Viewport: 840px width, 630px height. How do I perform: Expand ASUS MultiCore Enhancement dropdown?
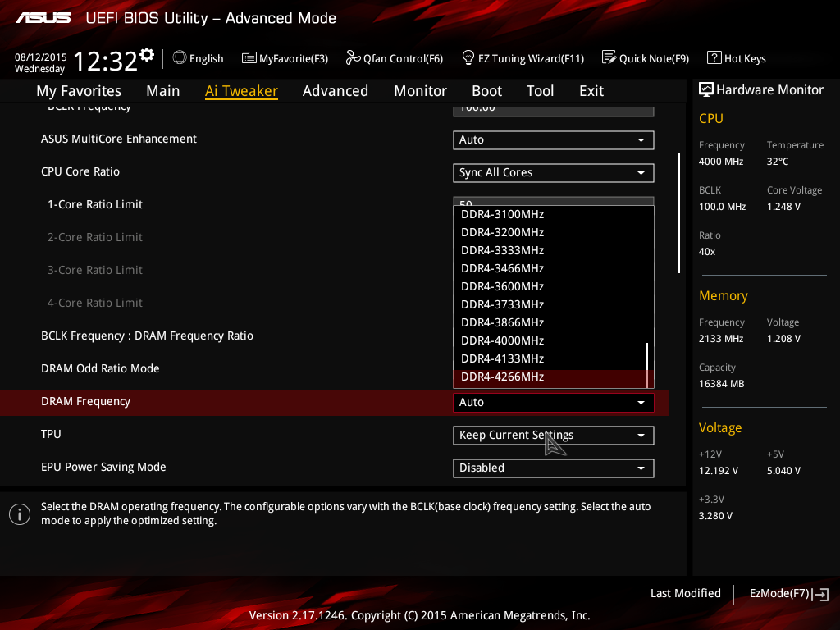[x=554, y=139]
